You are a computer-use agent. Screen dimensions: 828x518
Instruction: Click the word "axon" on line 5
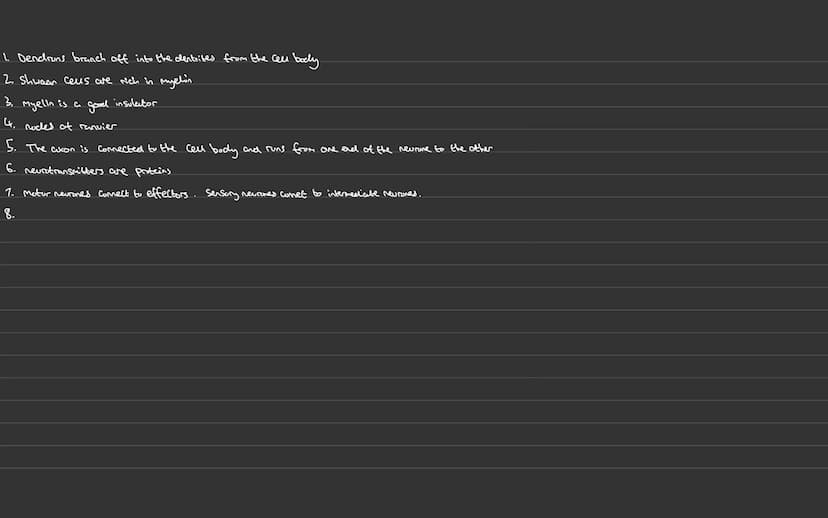coord(62,149)
